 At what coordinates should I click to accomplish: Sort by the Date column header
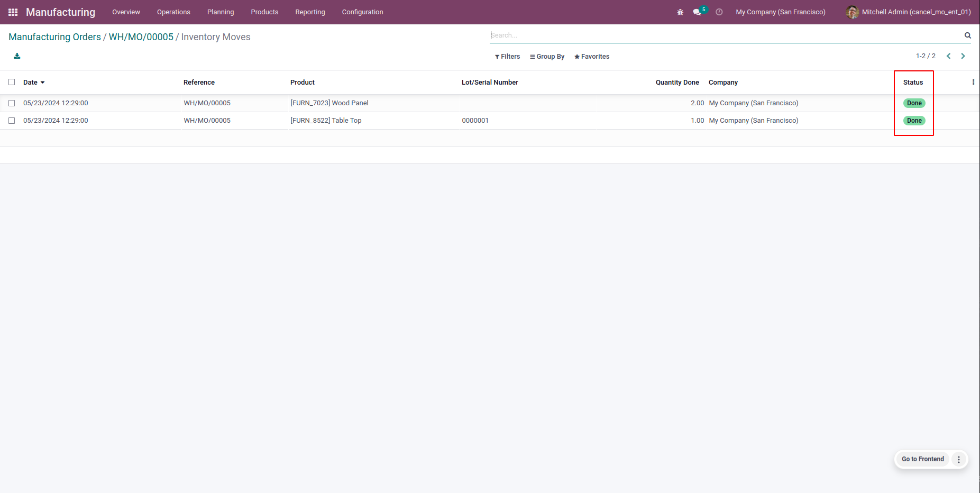click(34, 83)
